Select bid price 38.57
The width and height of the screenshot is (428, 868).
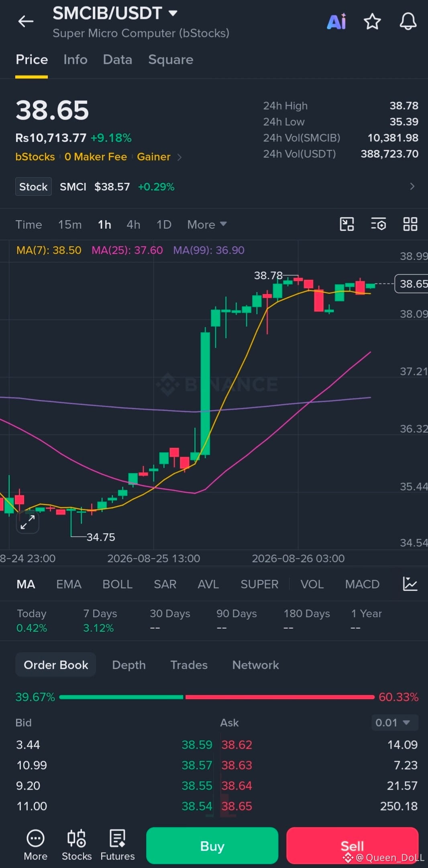[x=197, y=765]
